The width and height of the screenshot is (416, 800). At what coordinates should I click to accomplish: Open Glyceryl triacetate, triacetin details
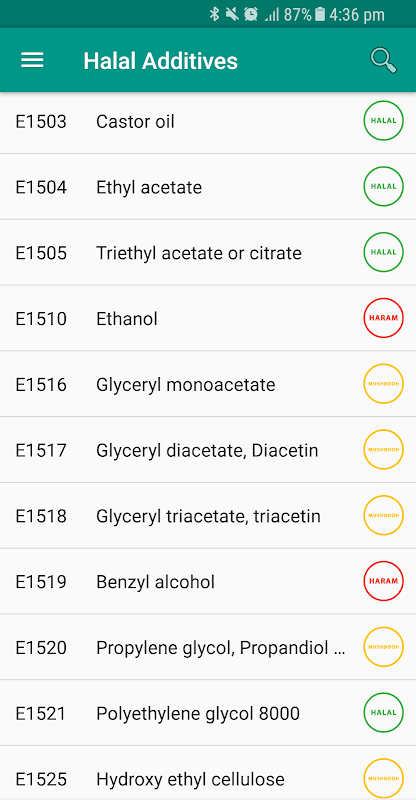pos(208,516)
